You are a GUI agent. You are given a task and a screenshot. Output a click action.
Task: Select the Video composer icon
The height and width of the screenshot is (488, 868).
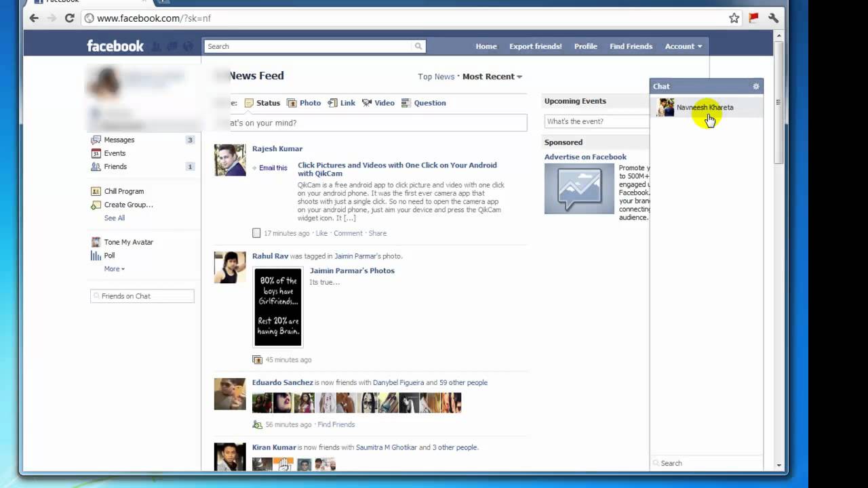(x=367, y=103)
